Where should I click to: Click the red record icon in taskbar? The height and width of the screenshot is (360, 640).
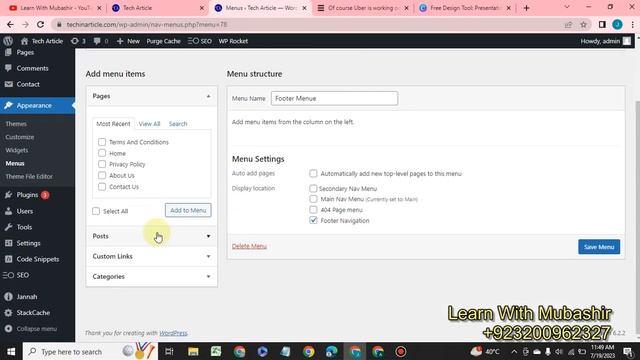click(401, 351)
